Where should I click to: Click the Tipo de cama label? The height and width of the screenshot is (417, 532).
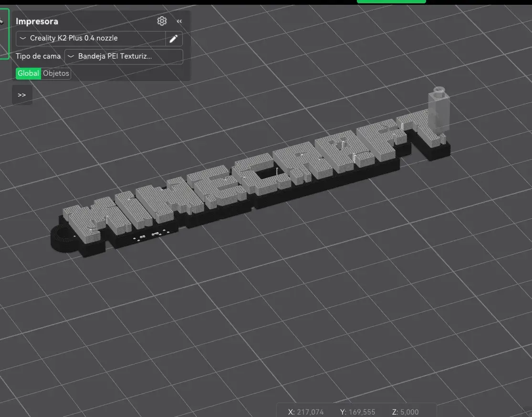click(x=38, y=56)
